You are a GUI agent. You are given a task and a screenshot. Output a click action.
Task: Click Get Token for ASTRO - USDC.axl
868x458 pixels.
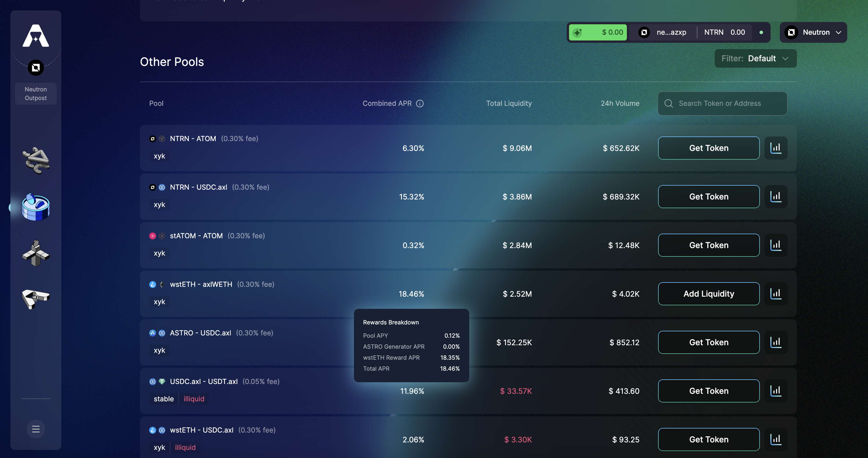(x=709, y=342)
